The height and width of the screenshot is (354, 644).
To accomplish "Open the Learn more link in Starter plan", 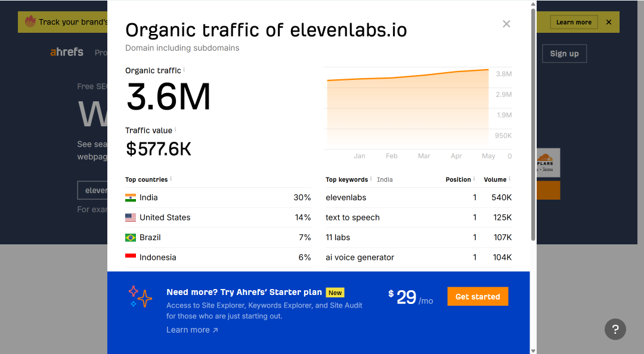I will 192,330.
